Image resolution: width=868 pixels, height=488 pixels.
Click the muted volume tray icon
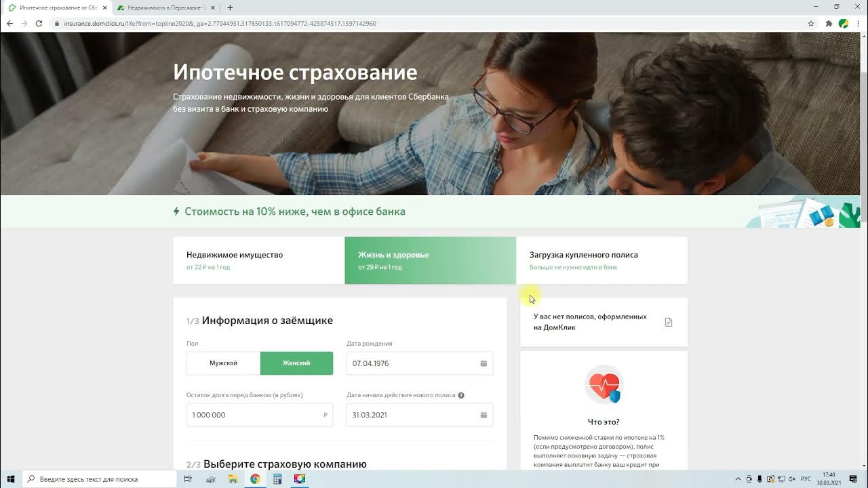click(791, 479)
